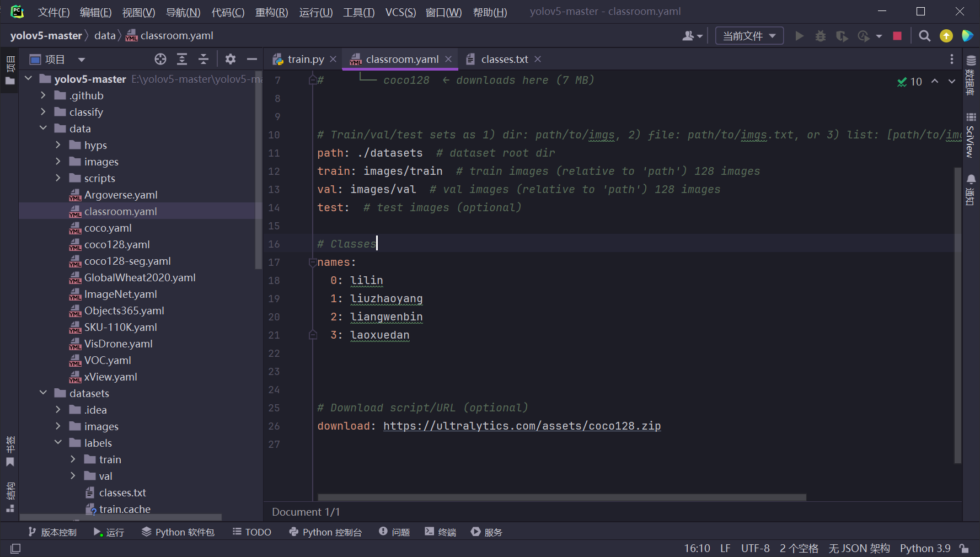Close the classes.txt tab
The image size is (980, 557).
[538, 59]
